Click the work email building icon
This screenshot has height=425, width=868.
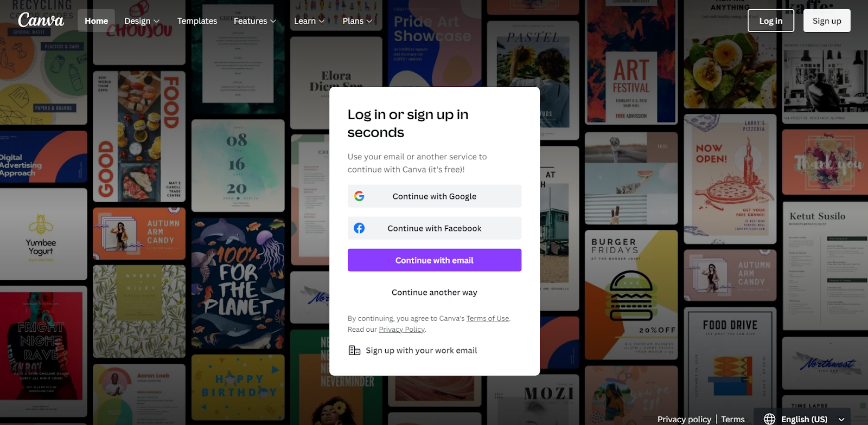pos(354,350)
